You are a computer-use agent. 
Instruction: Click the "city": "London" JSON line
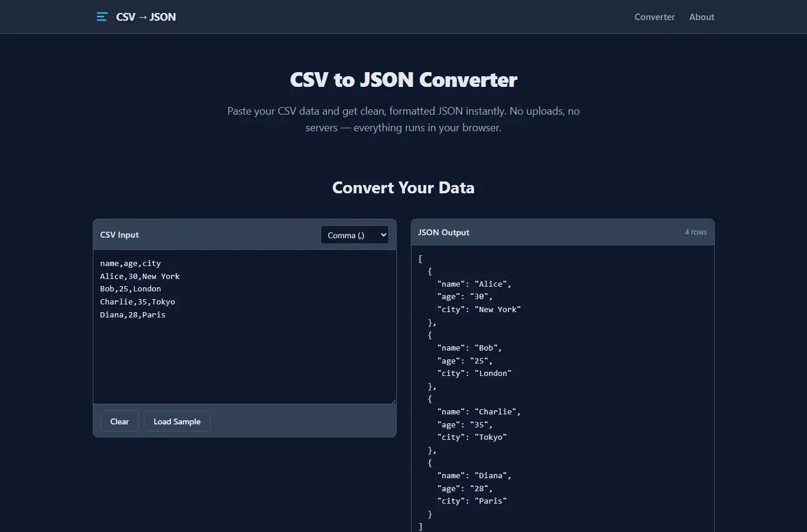point(474,374)
